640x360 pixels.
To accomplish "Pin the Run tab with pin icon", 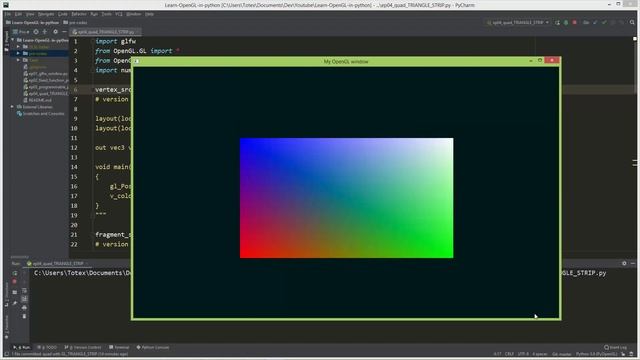I will (x=15, y=303).
